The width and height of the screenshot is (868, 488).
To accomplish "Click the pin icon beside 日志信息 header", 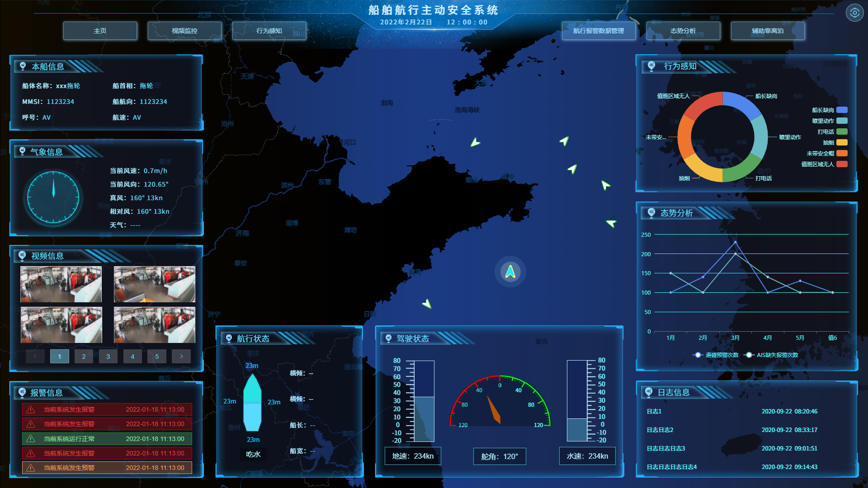I will (x=649, y=392).
